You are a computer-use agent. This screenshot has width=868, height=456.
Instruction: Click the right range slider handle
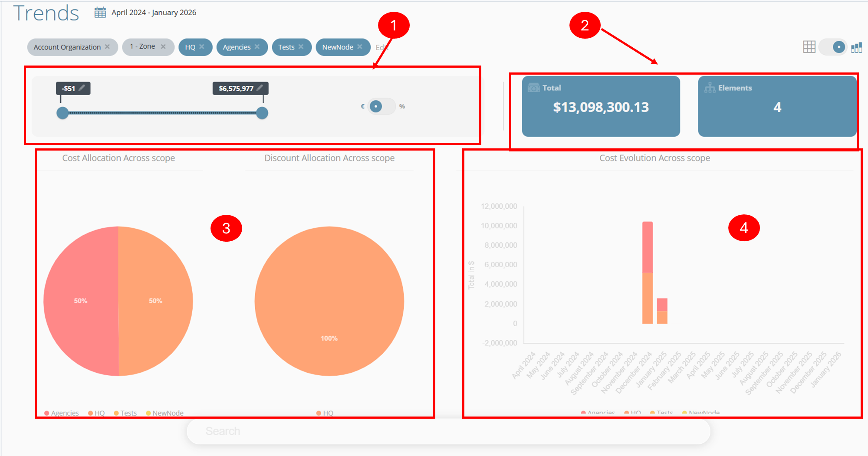(262, 113)
